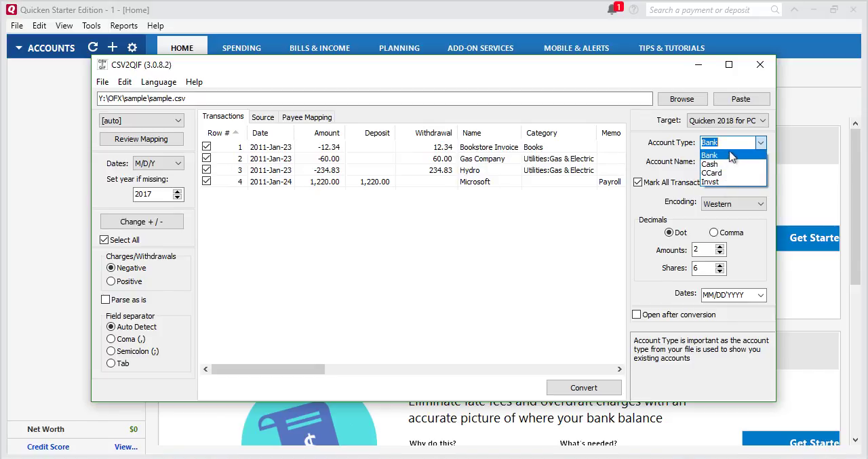Switch to the Source tab
Viewport: 868px width, 459px height.
pyautogui.click(x=263, y=117)
